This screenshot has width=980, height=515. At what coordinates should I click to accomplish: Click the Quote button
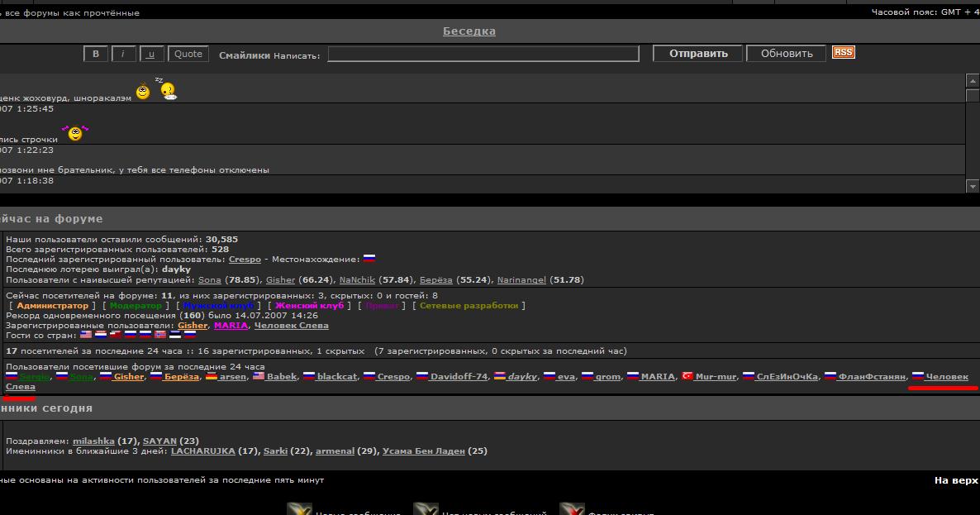click(188, 54)
